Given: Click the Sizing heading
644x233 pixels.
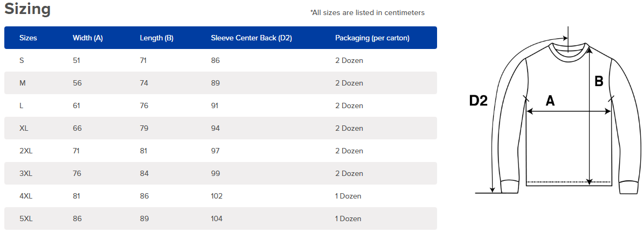Looking at the screenshot, I should click(27, 9).
